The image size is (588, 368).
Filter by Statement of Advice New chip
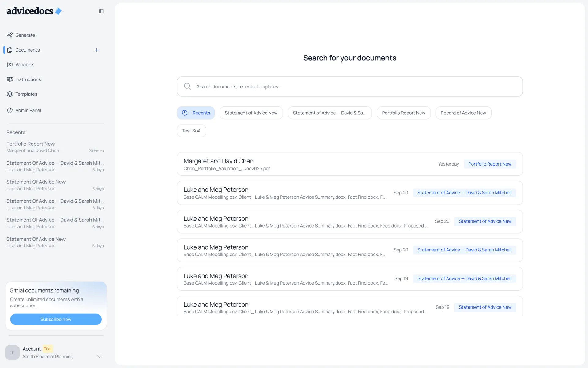click(251, 113)
